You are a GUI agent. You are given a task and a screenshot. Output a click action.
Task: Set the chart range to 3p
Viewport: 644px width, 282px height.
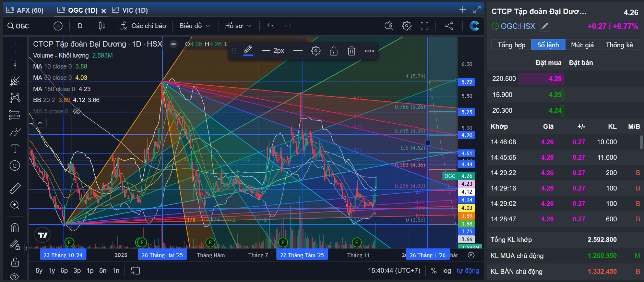77,271
